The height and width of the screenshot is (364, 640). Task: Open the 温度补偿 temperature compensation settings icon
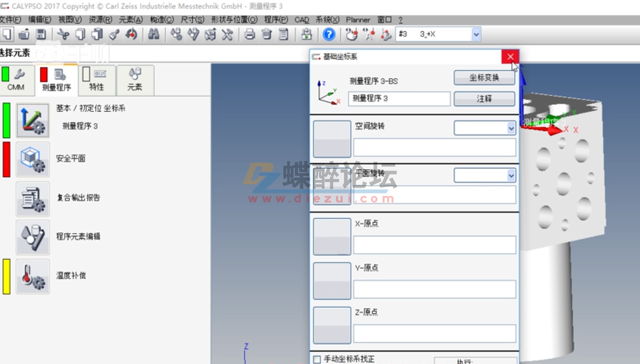pos(32,276)
